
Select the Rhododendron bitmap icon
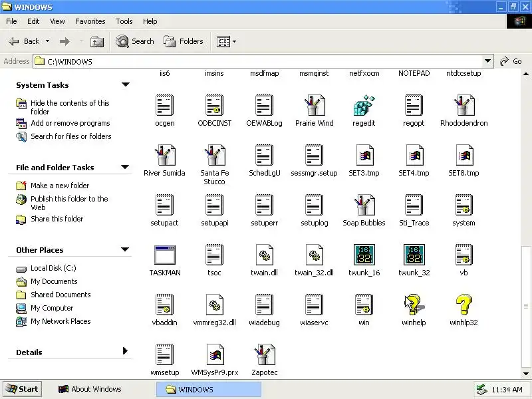tap(464, 105)
